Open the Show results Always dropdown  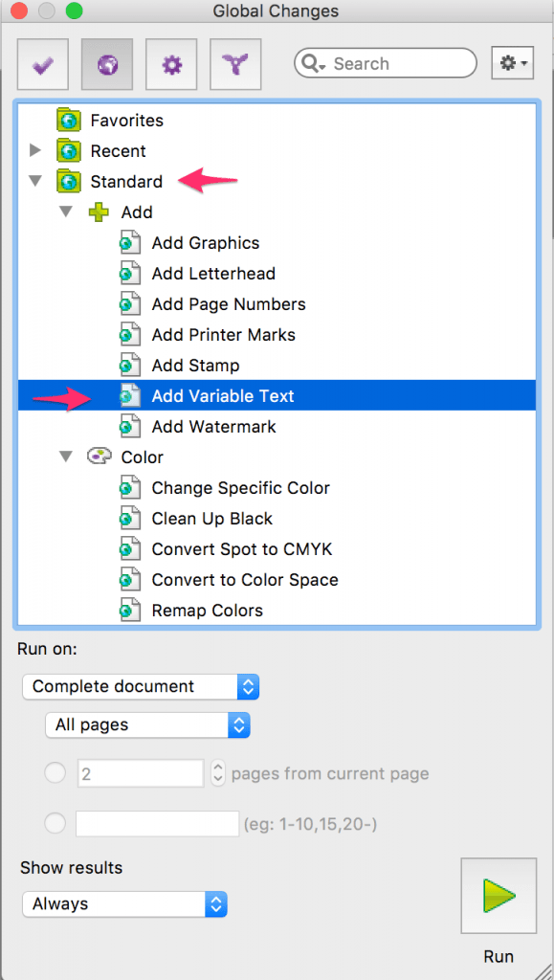tap(124, 904)
